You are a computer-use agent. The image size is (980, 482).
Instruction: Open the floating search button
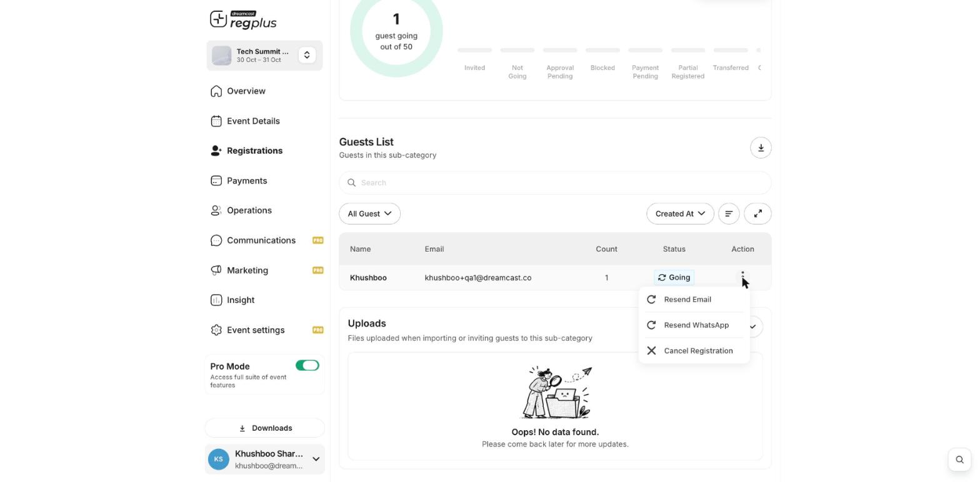960,460
